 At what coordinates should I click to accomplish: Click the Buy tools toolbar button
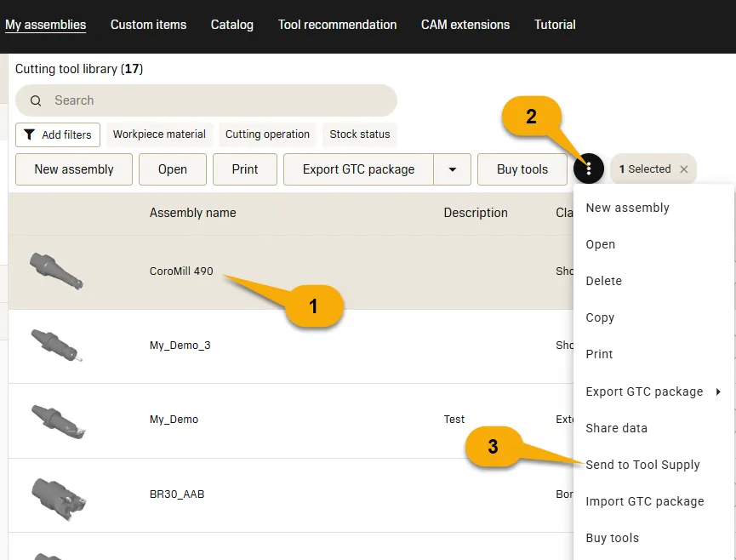click(522, 169)
